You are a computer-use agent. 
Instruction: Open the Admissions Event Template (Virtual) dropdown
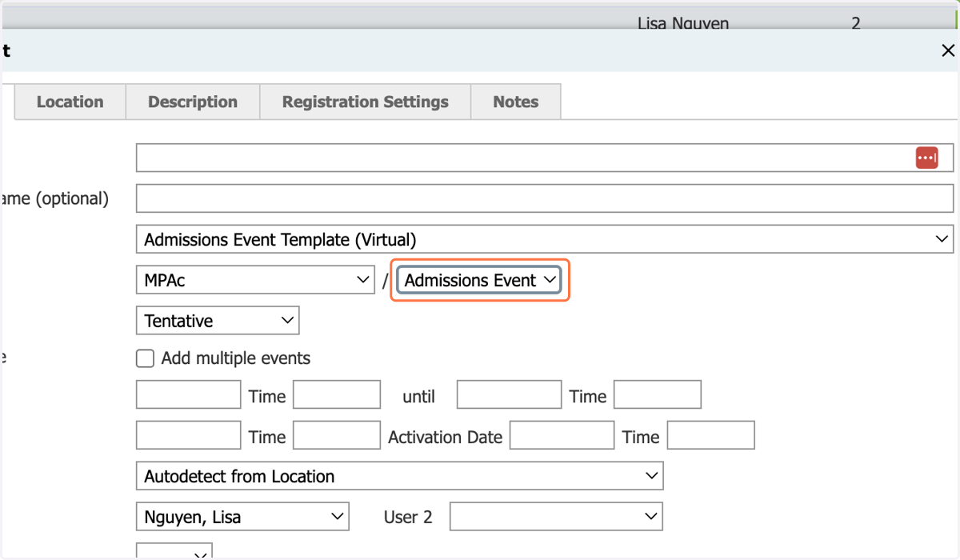point(545,239)
